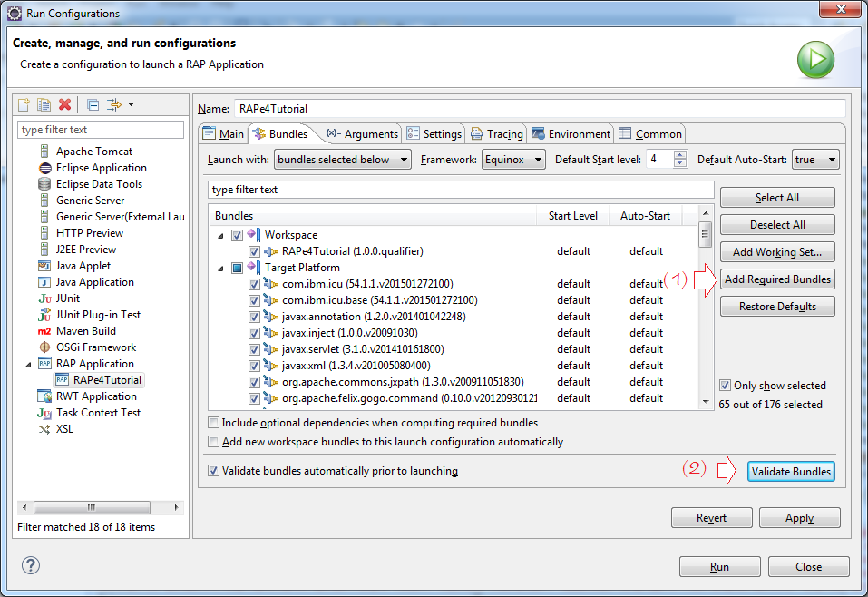This screenshot has height=597, width=868.
Task: Click the Generic Server icon
Action: click(44, 201)
